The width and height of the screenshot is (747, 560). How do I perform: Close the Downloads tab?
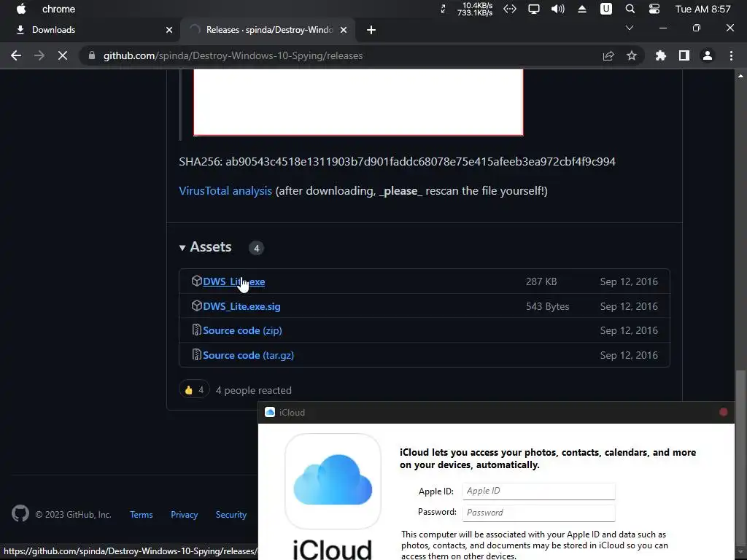(169, 30)
